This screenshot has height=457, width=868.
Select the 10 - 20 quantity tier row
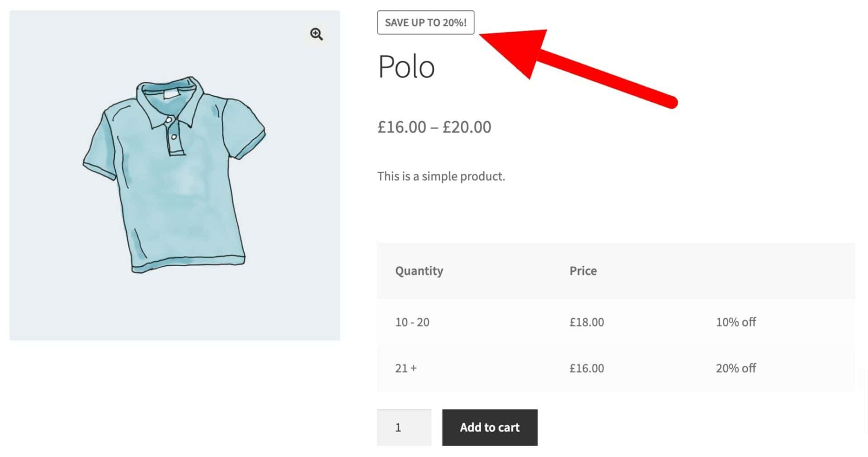(616, 322)
